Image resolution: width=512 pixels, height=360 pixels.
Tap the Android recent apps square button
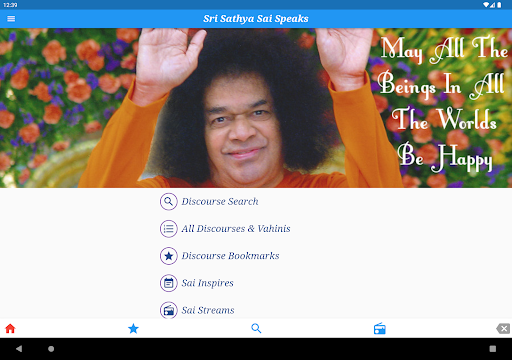click(x=493, y=349)
